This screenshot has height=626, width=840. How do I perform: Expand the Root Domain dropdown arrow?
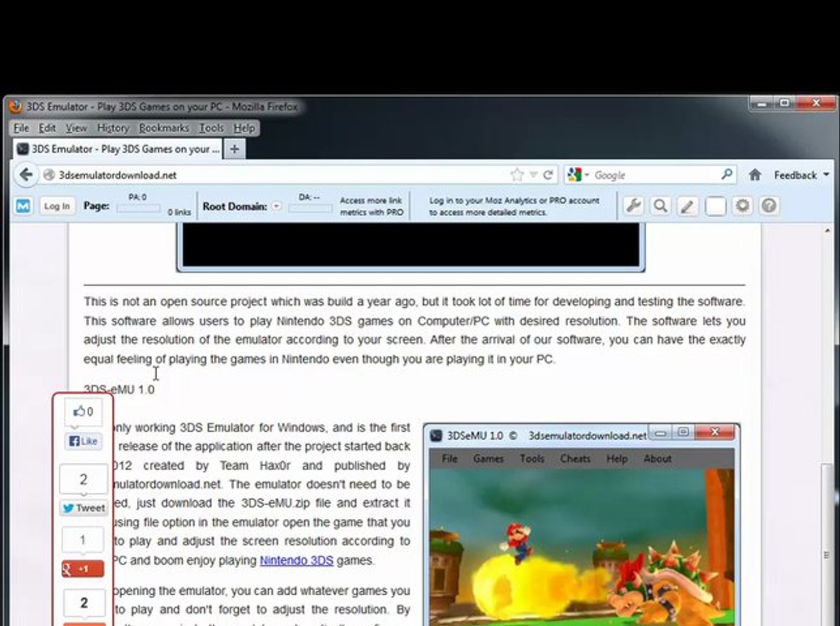click(276, 206)
